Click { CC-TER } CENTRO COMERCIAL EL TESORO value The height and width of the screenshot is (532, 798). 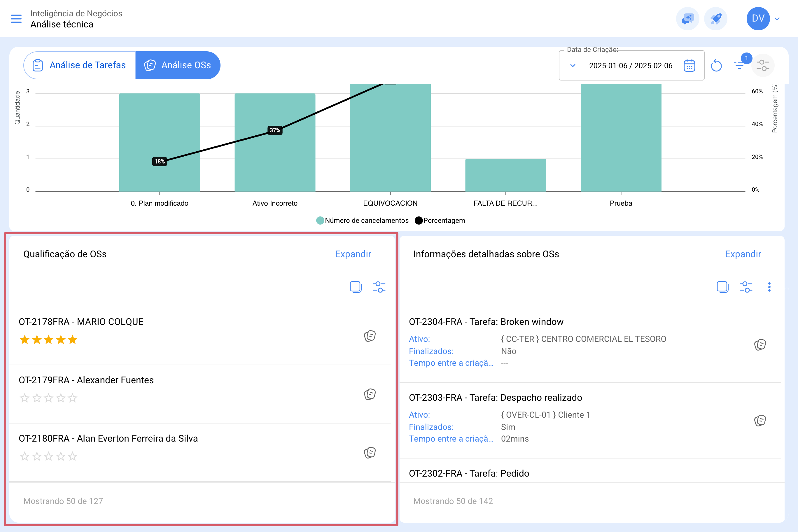[584, 339]
